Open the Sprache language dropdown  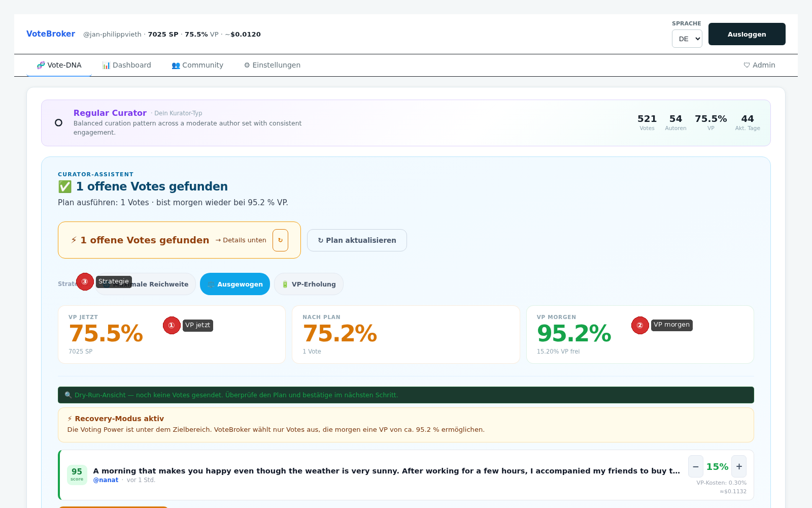click(x=687, y=39)
